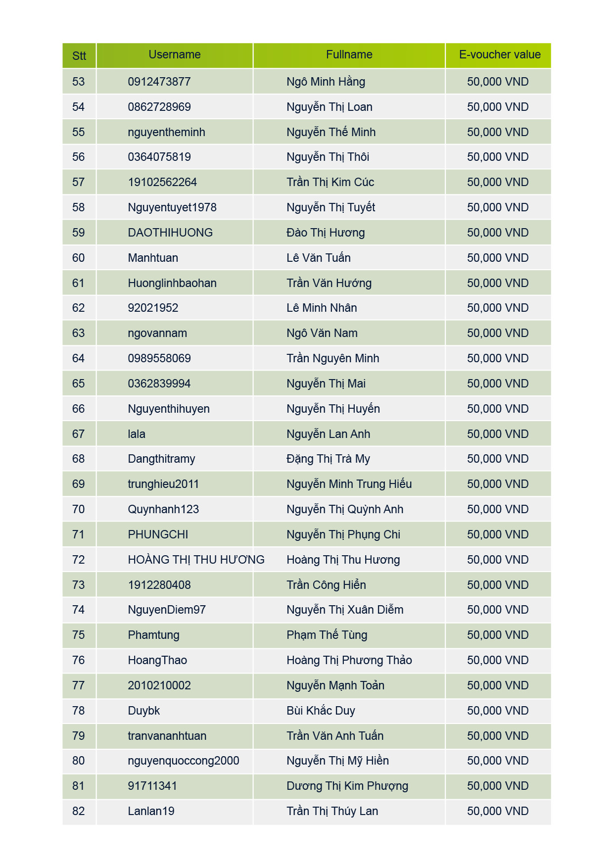The width and height of the screenshot is (614, 868).
Task: Click the E-voucher value column header
Action: (x=499, y=55)
